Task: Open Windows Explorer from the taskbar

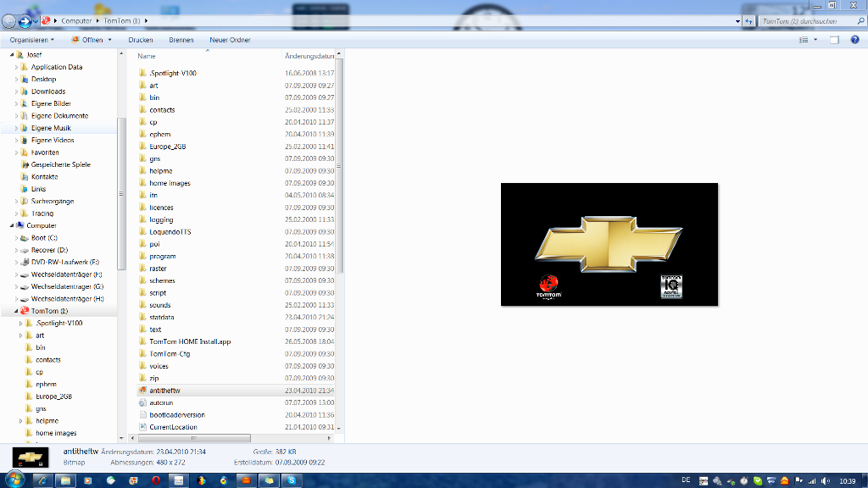Action: pos(65,480)
